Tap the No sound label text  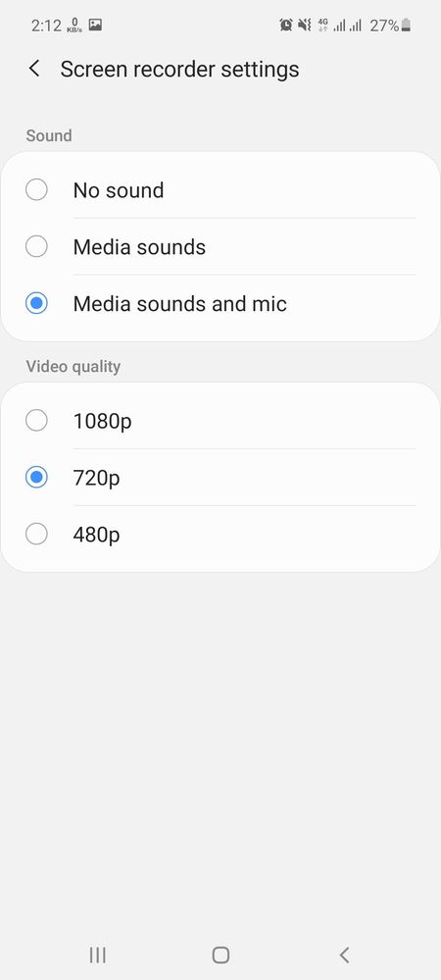119,190
